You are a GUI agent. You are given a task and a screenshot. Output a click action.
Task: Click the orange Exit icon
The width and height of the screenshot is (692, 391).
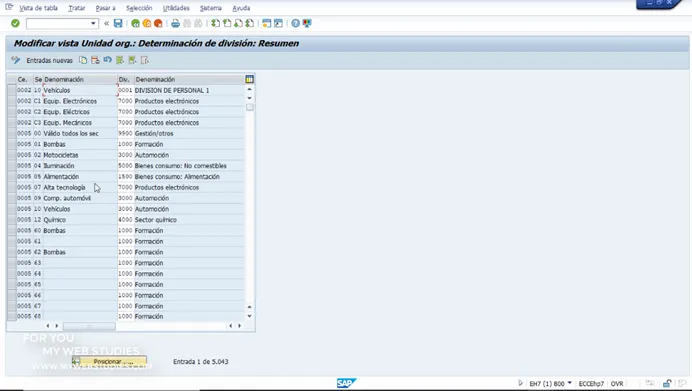pos(147,23)
